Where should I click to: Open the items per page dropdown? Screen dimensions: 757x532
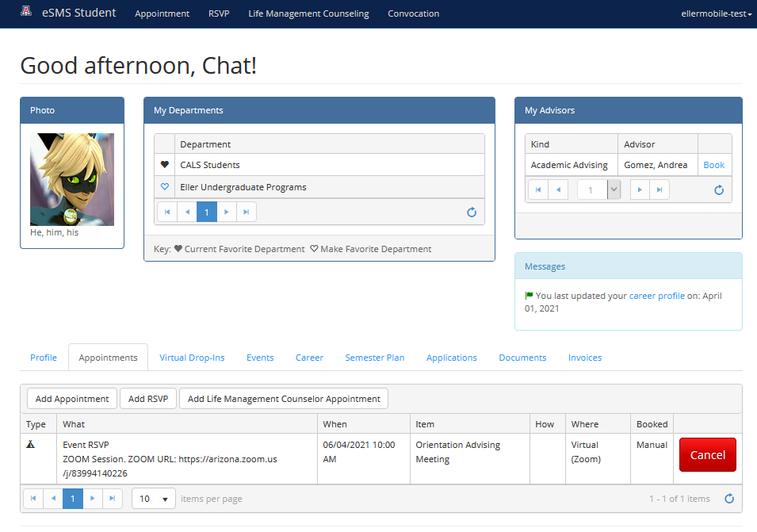click(x=154, y=499)
